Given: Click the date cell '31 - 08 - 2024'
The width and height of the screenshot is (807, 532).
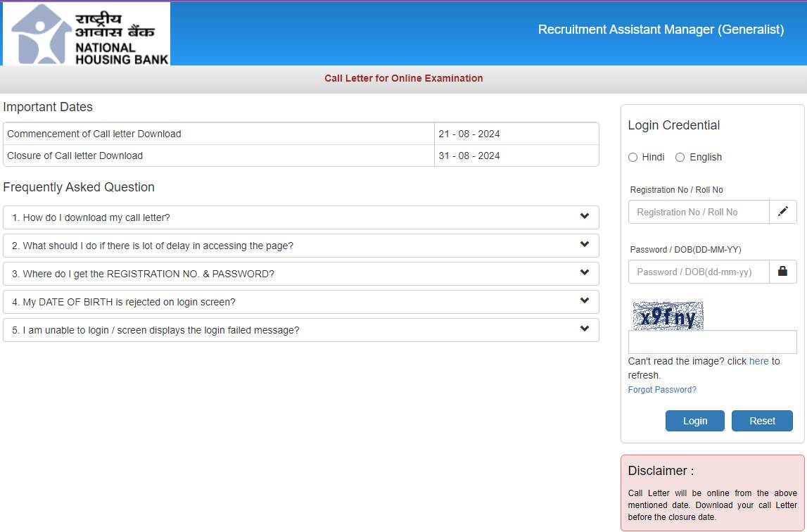Looking at the screenshot, I should tap(516, 156).
